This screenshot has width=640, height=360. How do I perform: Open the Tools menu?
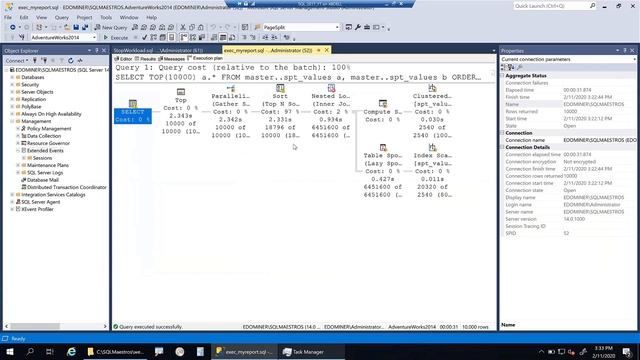click(106, 18)
